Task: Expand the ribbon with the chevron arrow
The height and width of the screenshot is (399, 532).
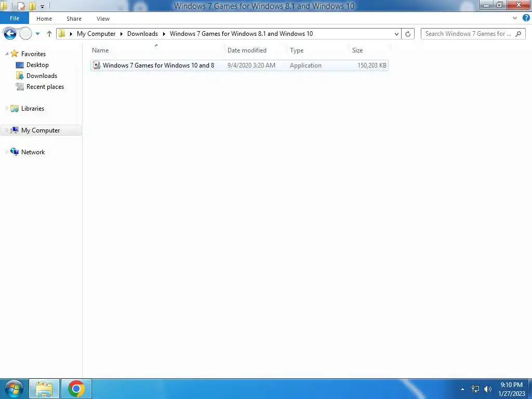Action: (x=514, y=18)
